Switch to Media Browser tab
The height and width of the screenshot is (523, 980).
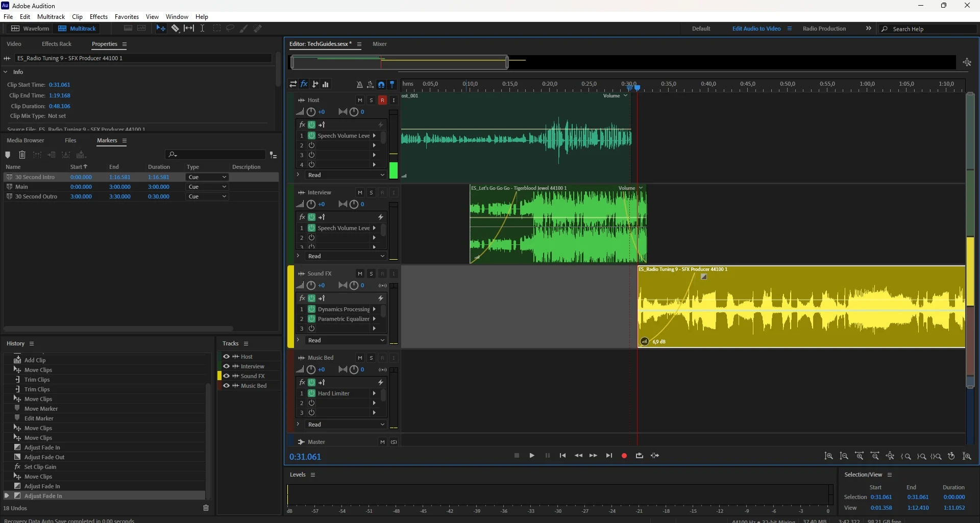click(x=26, y=140)
